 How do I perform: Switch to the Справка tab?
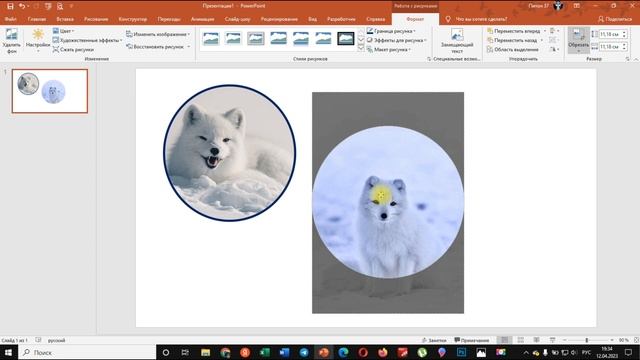pos(376,19)
